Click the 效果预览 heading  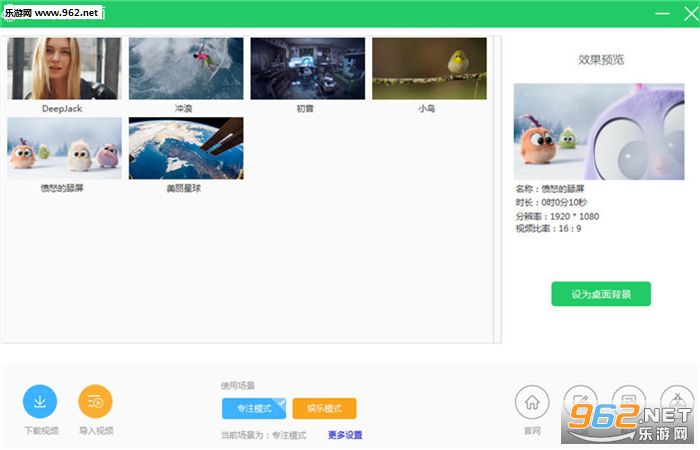[601, 60]
